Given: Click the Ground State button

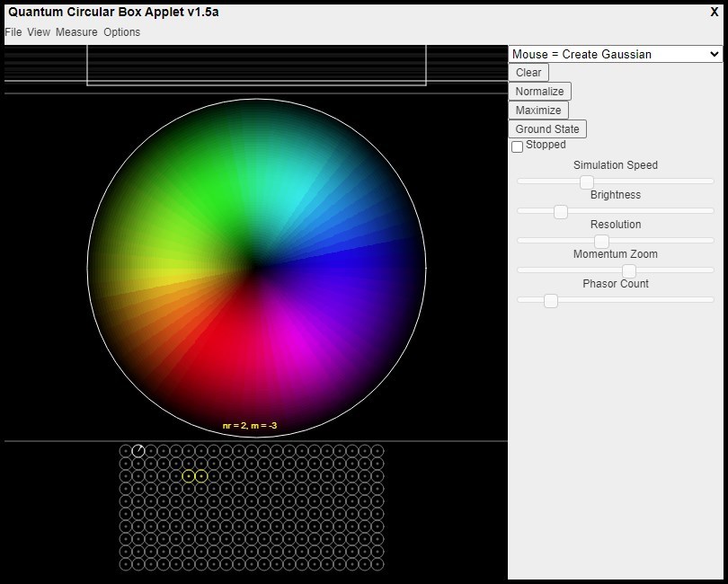Looking at the screenshot, I should pos(547,128).
